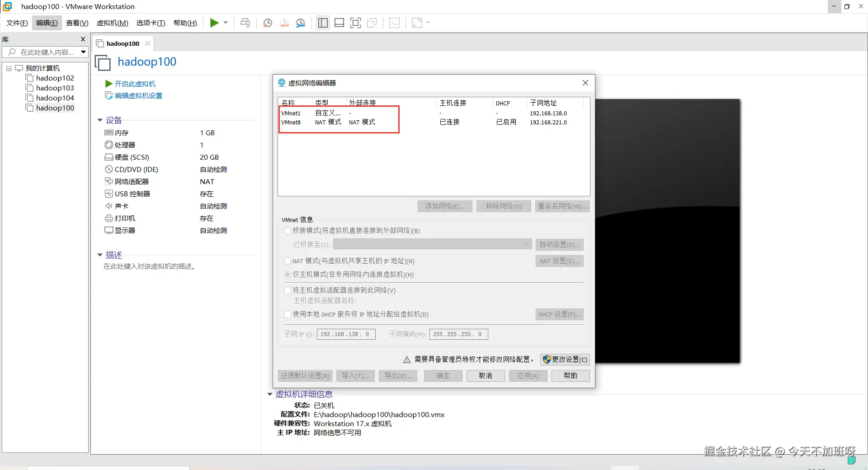Click the 打印机 printer device icon
868x470 pixels.
[x=108, y=218]
